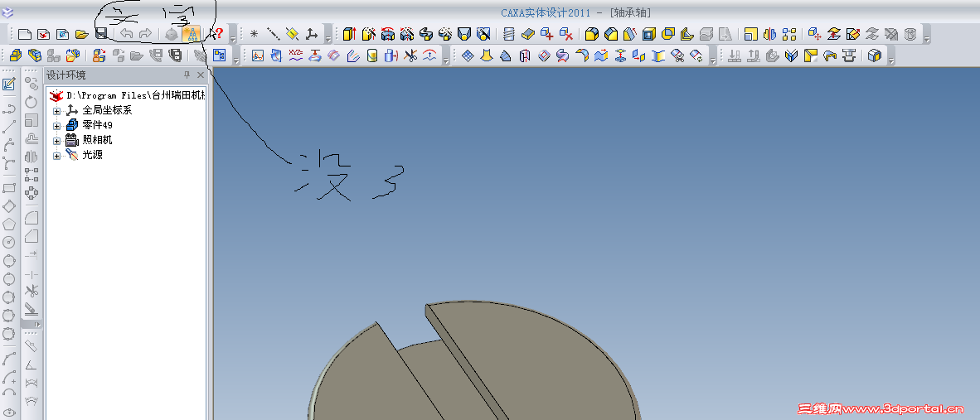Select the D:\Program Files root path item

[136, 95]
